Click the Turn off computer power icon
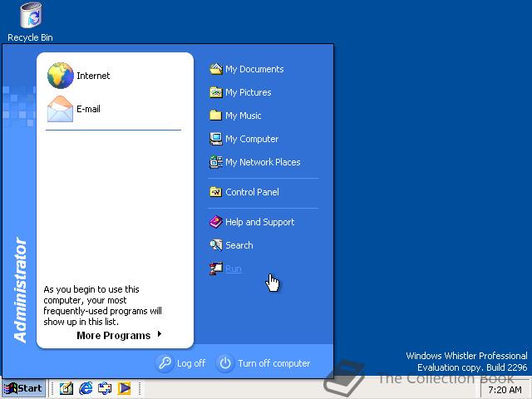This screenshot has height=399, width=532. pyautogui.click(x=225, y=363)
